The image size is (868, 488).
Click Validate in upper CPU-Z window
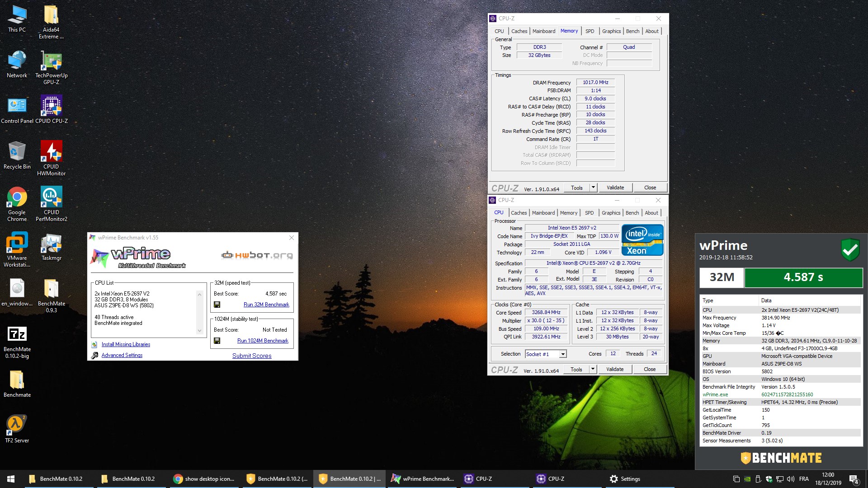coord(615,188)
